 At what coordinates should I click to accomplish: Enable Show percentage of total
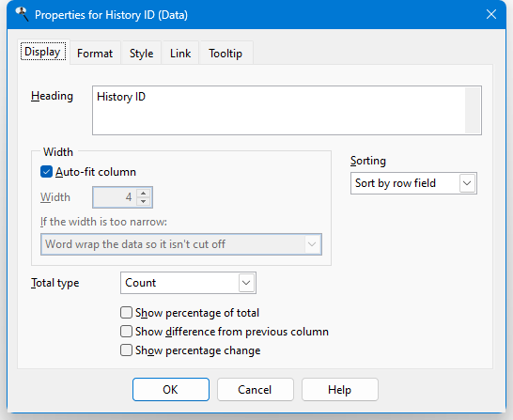click(x=126, y=312)
